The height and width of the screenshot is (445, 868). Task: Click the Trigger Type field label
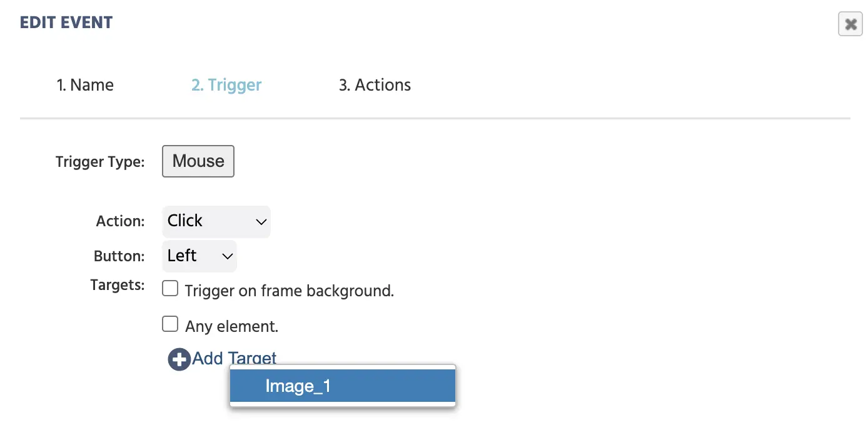pyautogui.click(x=100, y=162)
